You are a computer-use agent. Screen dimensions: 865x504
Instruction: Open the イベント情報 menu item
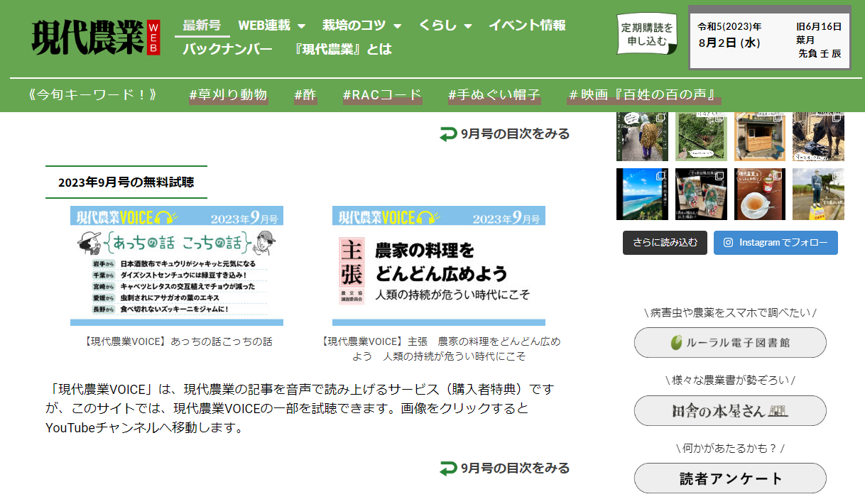[x=528, y=24]
